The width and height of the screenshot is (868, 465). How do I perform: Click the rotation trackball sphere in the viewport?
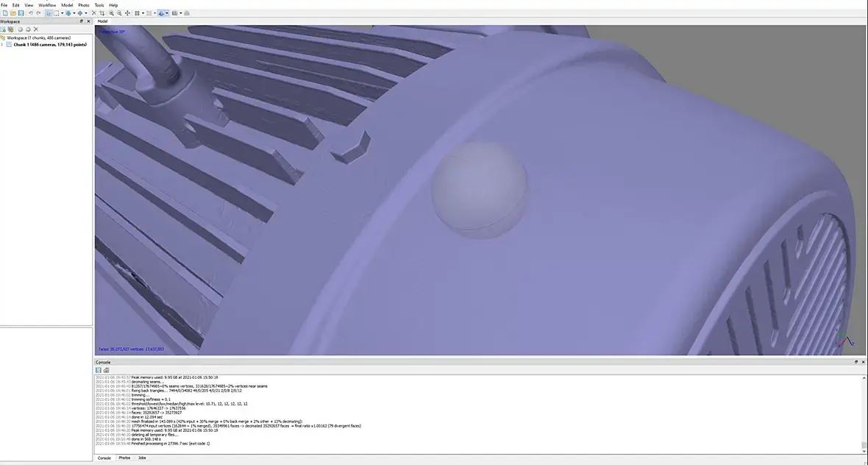click(x=479, y=189)
